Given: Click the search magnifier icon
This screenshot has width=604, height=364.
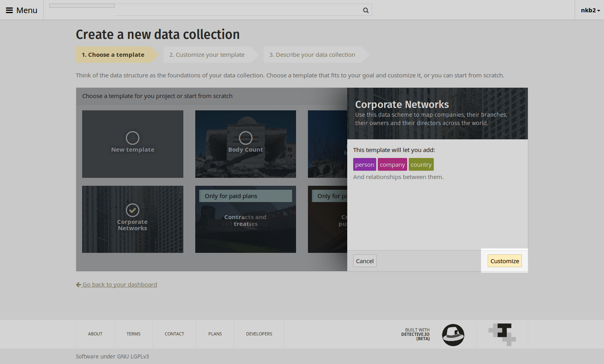Looking at the screenshot, I should coord(365,10).
